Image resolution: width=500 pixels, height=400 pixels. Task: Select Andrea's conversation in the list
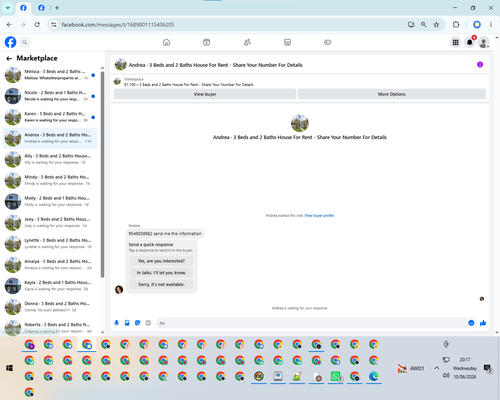click(50, 138)
